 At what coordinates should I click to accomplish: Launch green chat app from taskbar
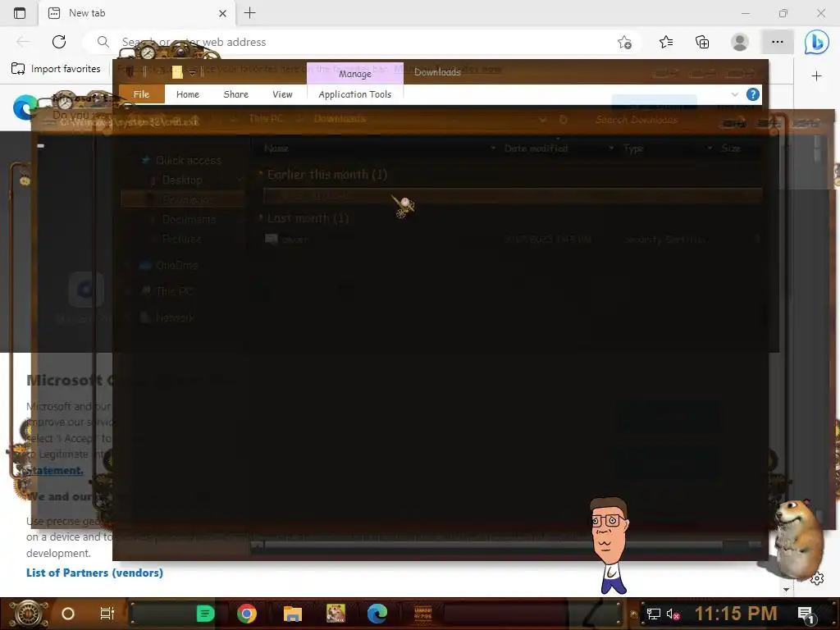(x=205, y=614)
